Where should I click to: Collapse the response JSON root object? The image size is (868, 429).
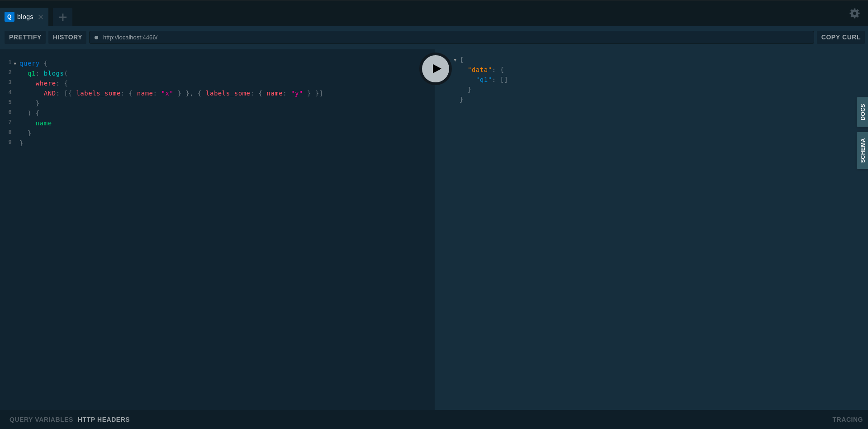455,60
